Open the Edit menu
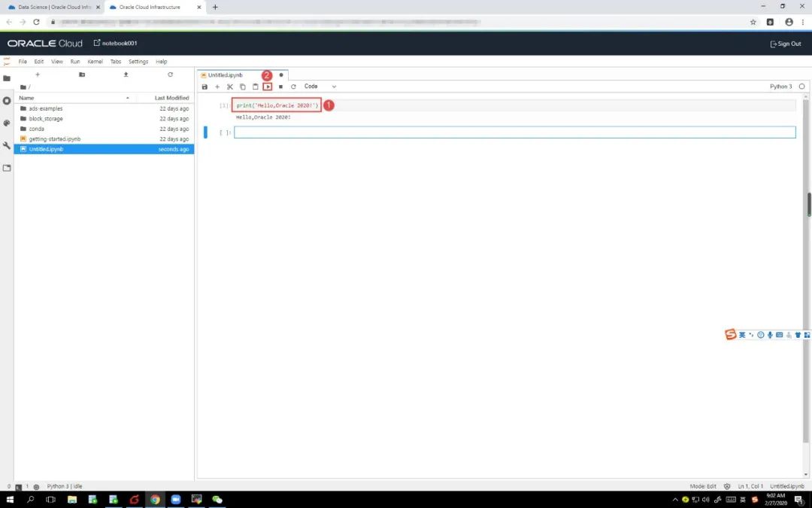Screen dimensions: 812x508 click(39, 61)
